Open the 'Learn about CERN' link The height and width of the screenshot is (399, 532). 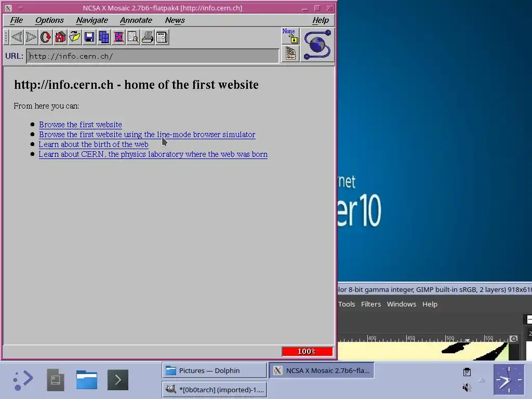[x=153, y=154]
